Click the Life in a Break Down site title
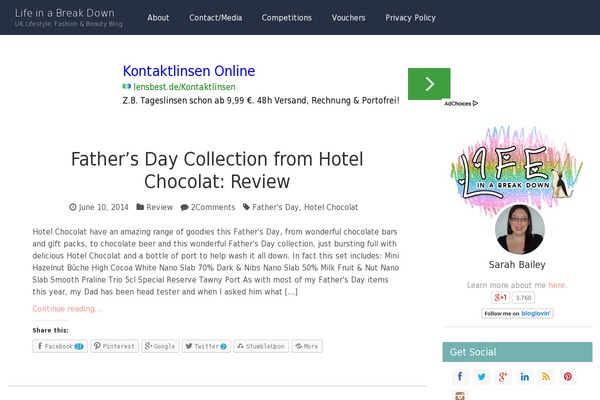 point(65,13)
